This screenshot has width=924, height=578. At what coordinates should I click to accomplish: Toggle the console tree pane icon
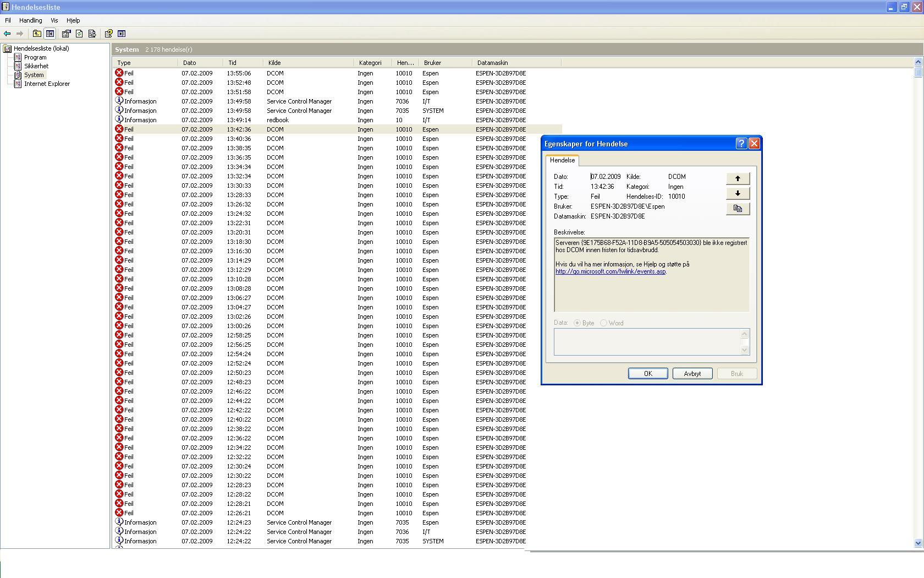point(50,34)
